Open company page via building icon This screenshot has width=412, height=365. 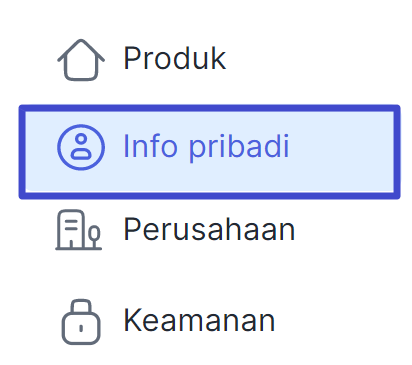point(79,230)
